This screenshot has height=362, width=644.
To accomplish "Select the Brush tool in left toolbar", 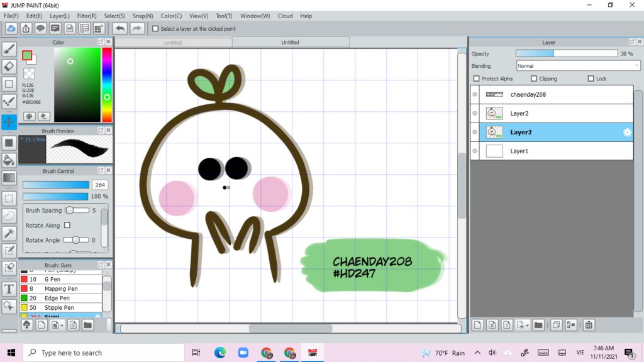I will 9,49.
